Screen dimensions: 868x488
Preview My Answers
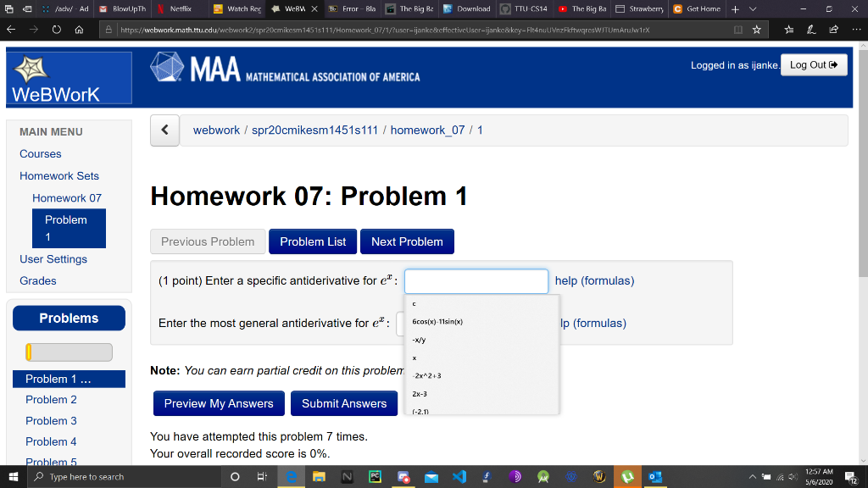219,403
